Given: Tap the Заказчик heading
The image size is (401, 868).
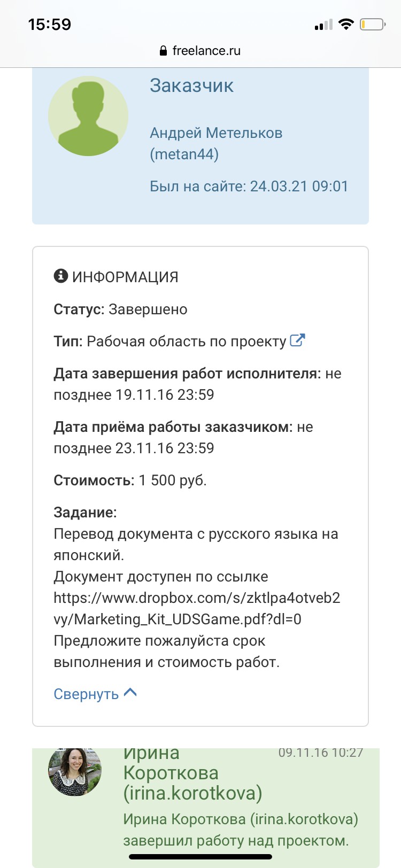Looking at the screenshot, I should click(191, 86).
